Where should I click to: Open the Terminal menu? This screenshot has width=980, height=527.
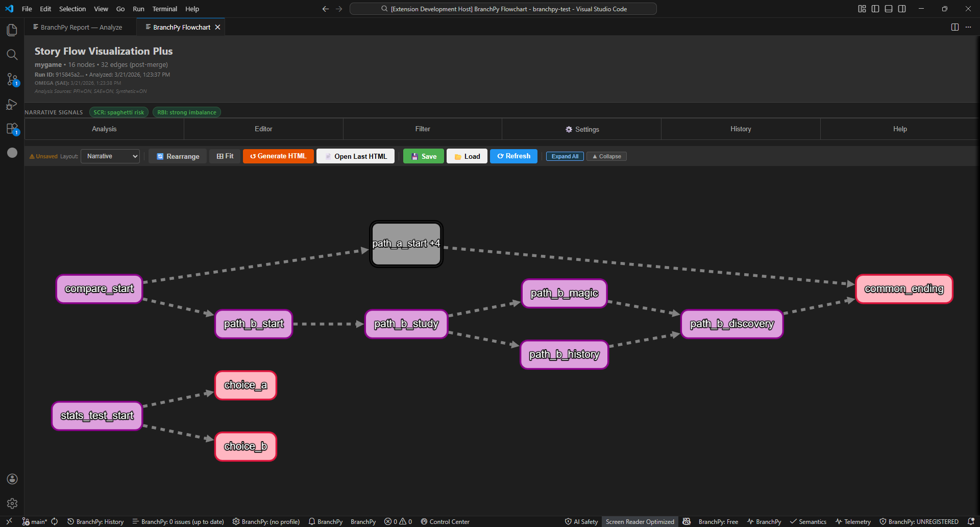[164, 9]
